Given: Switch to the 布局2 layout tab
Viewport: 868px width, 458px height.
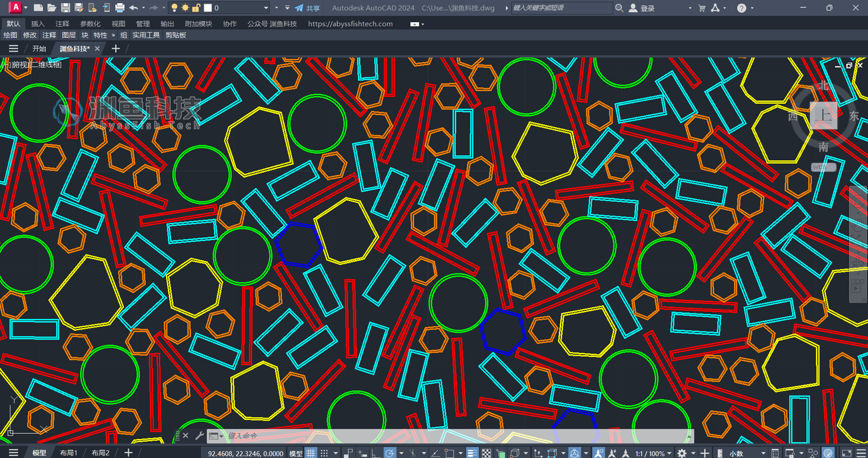Looking at the screenshot, I should coord(100,453).
